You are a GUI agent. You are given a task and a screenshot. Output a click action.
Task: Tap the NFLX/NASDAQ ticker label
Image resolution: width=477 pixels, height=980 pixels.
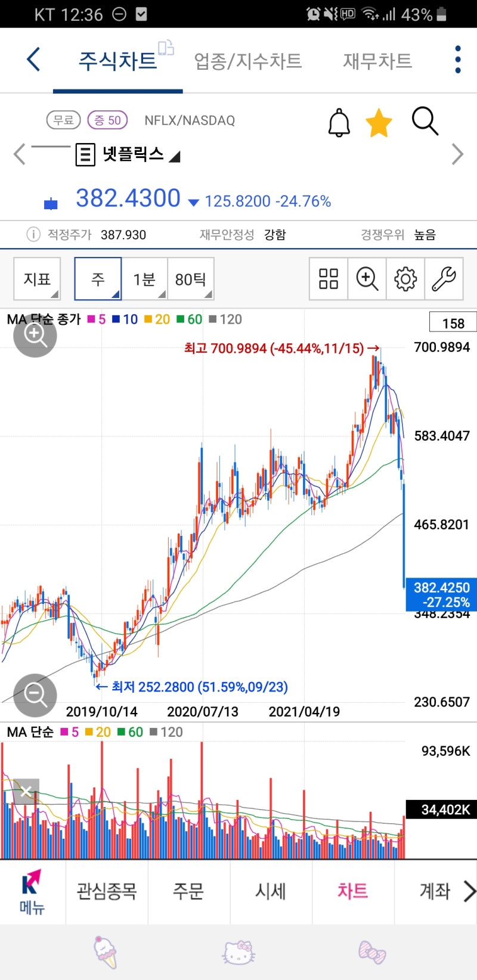[190, 120]
